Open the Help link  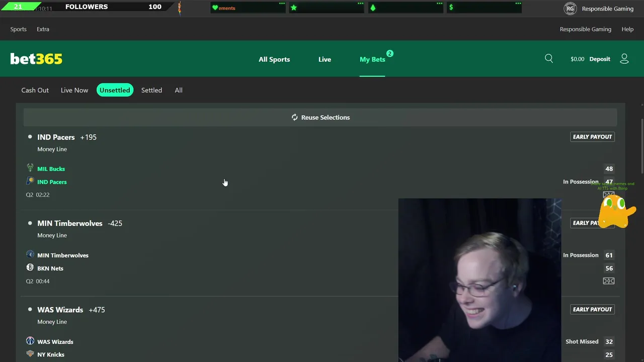[627, 29]
